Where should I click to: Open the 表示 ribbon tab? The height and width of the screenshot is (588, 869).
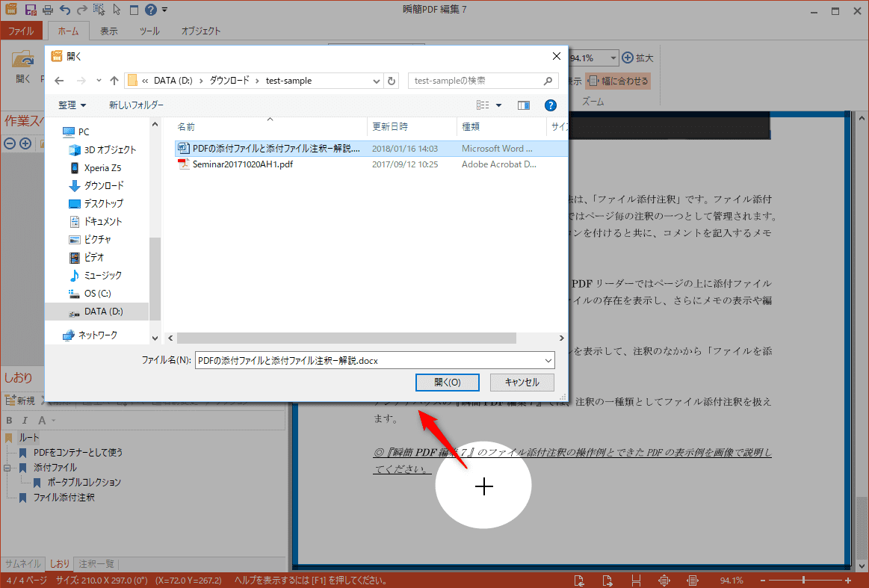click(x=109, y=31)
